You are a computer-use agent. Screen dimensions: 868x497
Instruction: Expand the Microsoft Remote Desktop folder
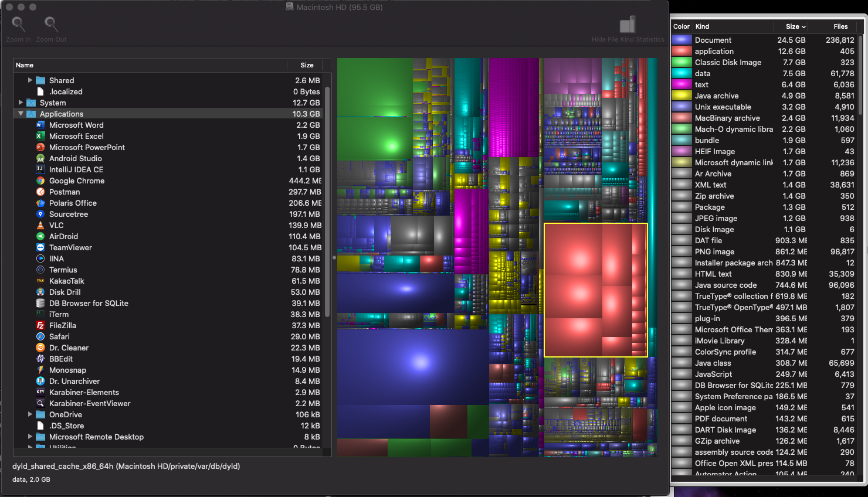(x=30, y=437)
